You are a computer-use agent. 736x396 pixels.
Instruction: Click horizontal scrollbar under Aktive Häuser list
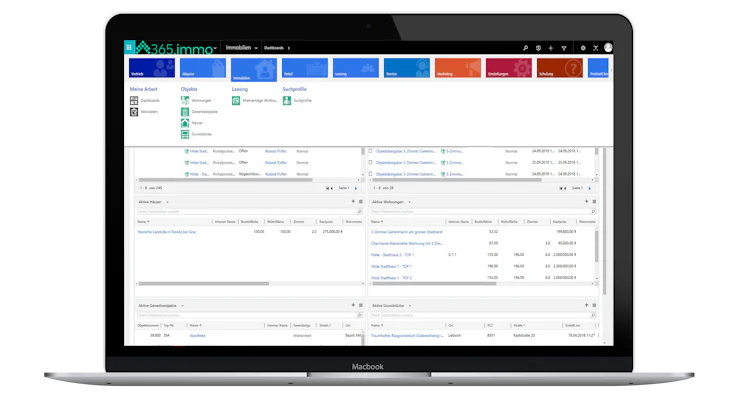204,283
